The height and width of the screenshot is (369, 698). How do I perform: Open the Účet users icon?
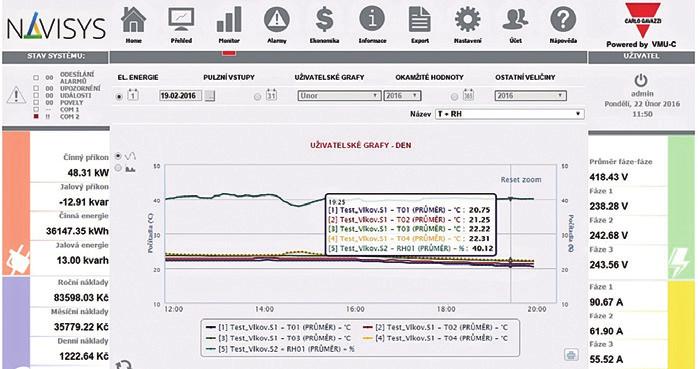tap(515, 20)
